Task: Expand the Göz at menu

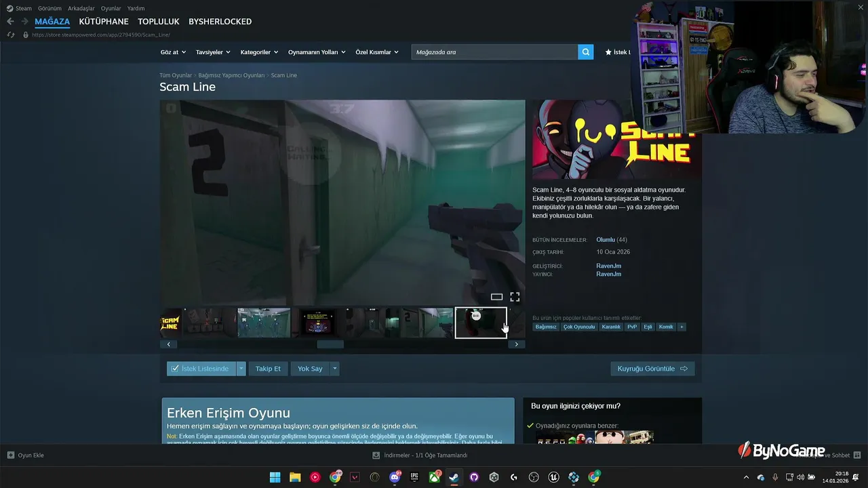Action: coord(173,52)
